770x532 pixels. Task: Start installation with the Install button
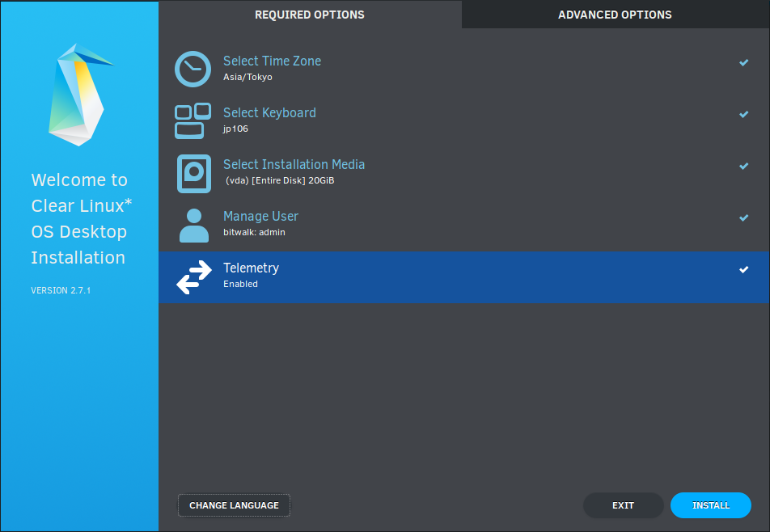pos(711,505)
